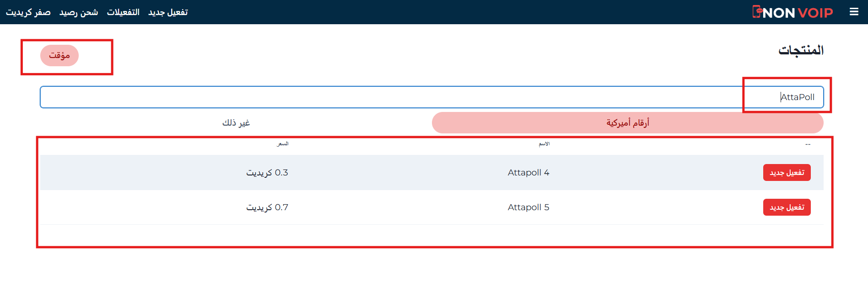Click the "--" column header
Screen dimensions: 868x297
[x=808, y=144]
